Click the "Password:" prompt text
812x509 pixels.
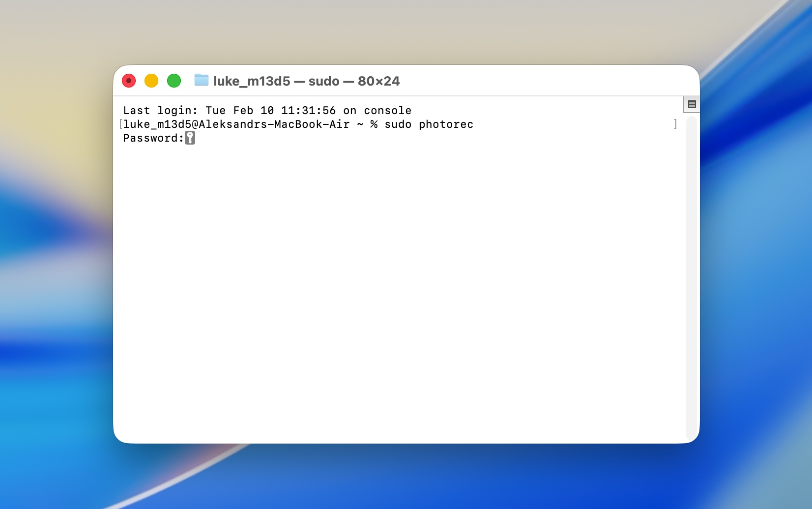(x=153, y=138)
